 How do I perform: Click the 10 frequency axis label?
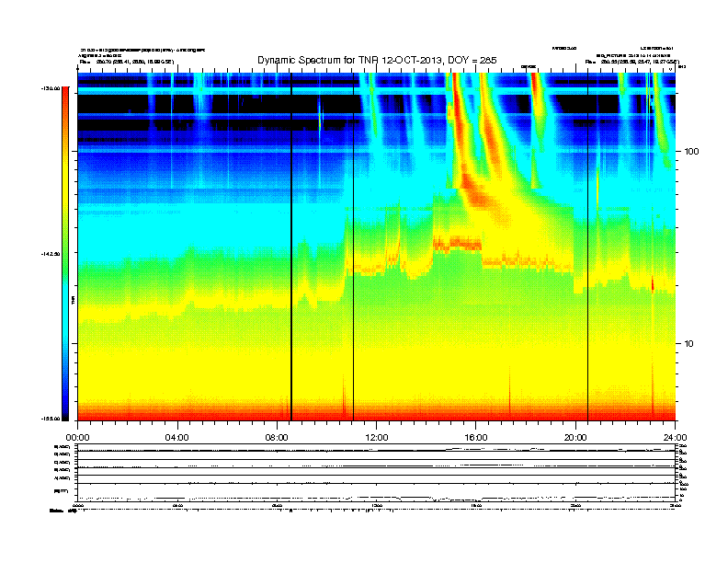688,344
